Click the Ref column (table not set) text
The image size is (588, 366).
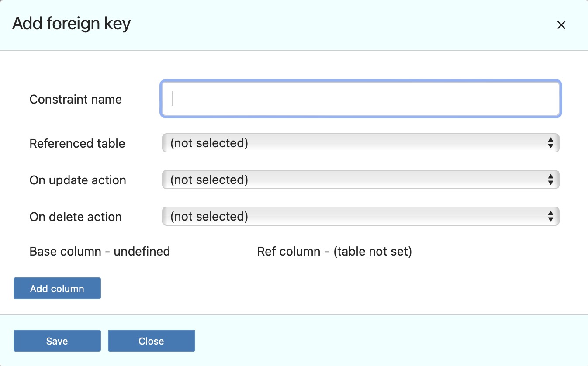[335, 252]
